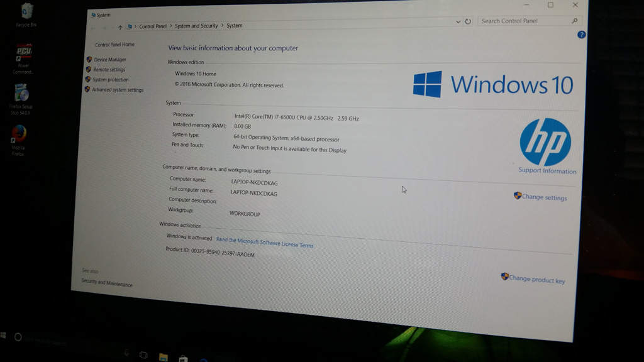The image size is (644, 362).
Task: Click the WORKGROUP value
Action: click(x=245, y=214)
